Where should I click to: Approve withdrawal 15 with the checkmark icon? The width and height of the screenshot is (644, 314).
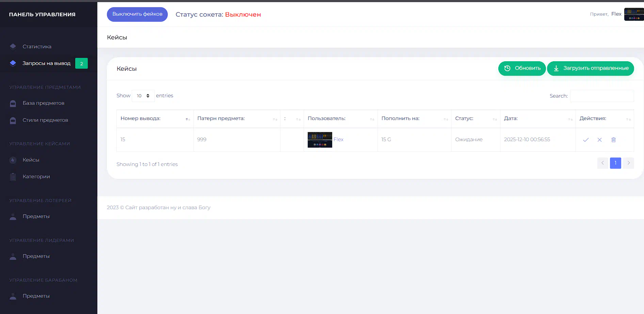click(x=585, y=140)
